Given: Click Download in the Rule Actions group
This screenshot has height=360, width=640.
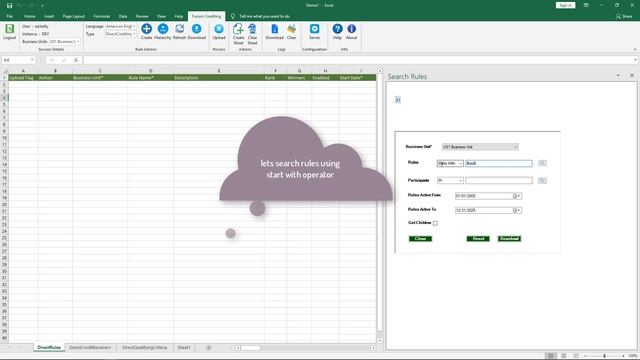Looking at the screenshot, I should coord(196,29).
